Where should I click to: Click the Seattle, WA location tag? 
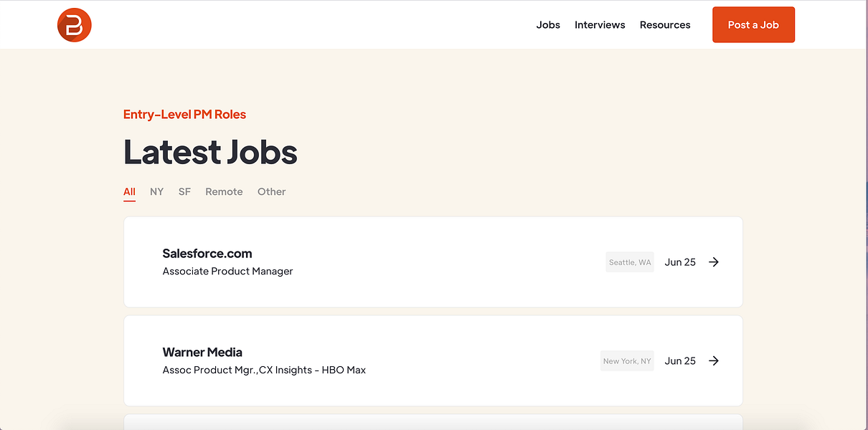click(x=630, y=262)
